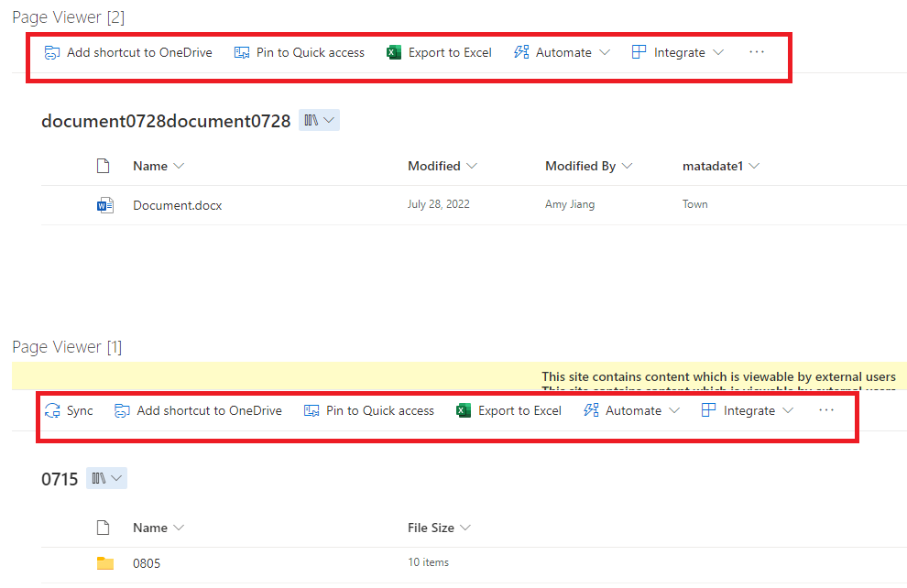Select the Pin to Quick access icon
The width and height of the screenshot is (907, 588).
240,52
